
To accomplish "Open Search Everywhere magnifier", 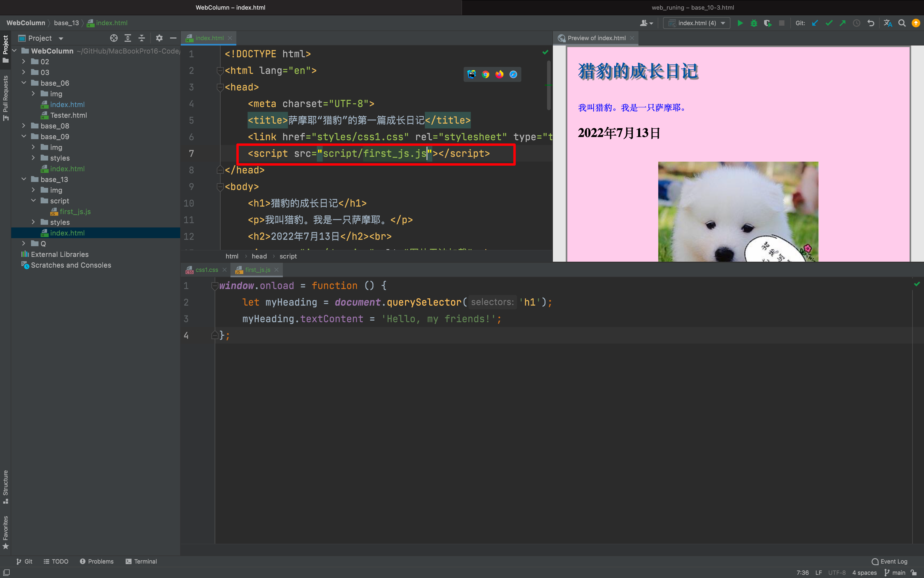I will (902, 23).
